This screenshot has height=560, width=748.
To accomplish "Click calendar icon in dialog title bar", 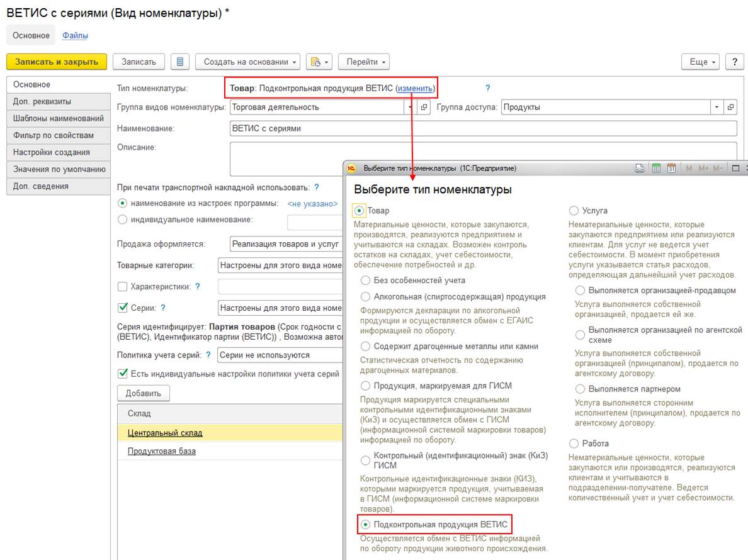I will [x=671, y=168].
